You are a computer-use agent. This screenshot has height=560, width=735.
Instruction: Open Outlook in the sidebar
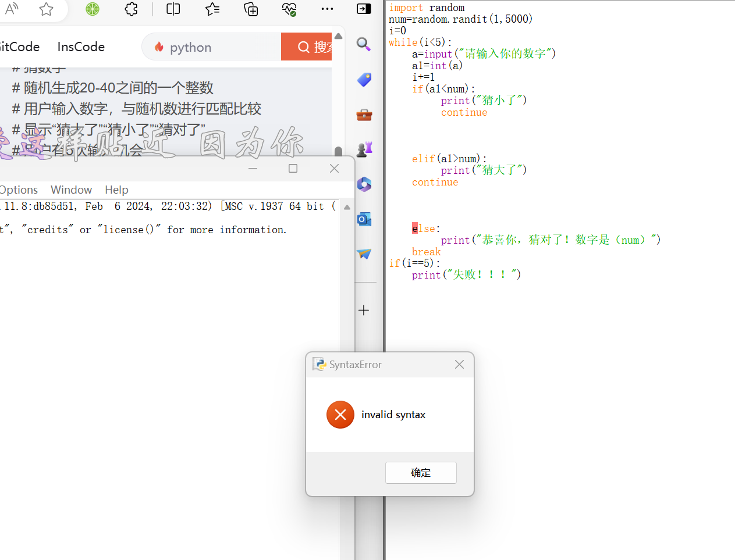click(364, 219)
